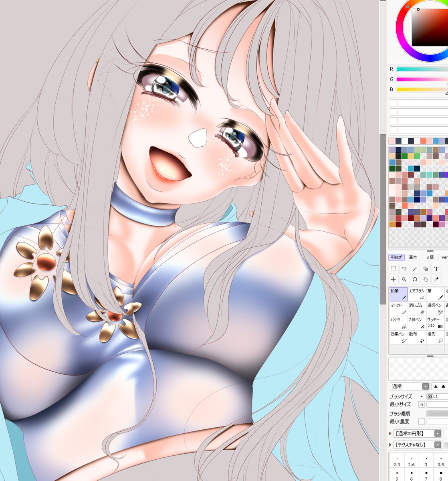Choose the 指先 smudge tool

(x=435, y=338)
